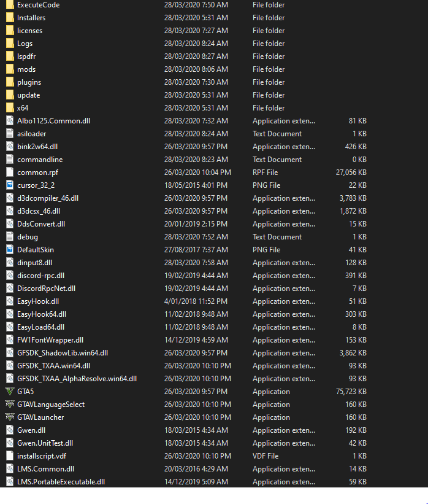Click the debug text document icon
Viewport: 428px width, 504px height.
click(10, 236)
